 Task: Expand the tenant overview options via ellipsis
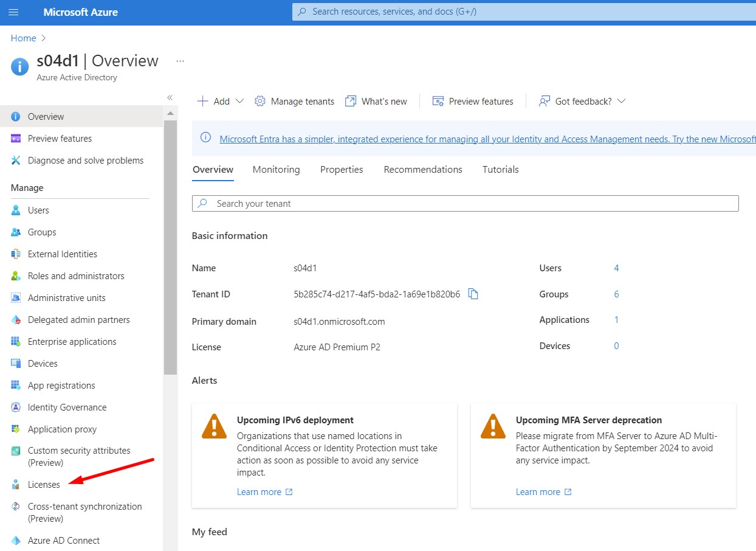click(179, 61)
